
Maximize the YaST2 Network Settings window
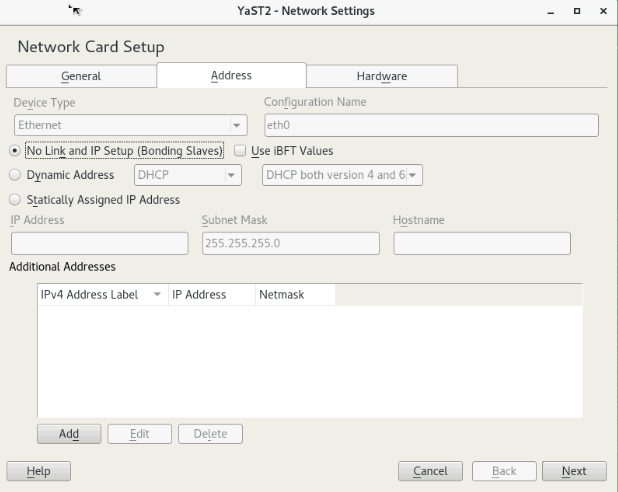(577, 11)
